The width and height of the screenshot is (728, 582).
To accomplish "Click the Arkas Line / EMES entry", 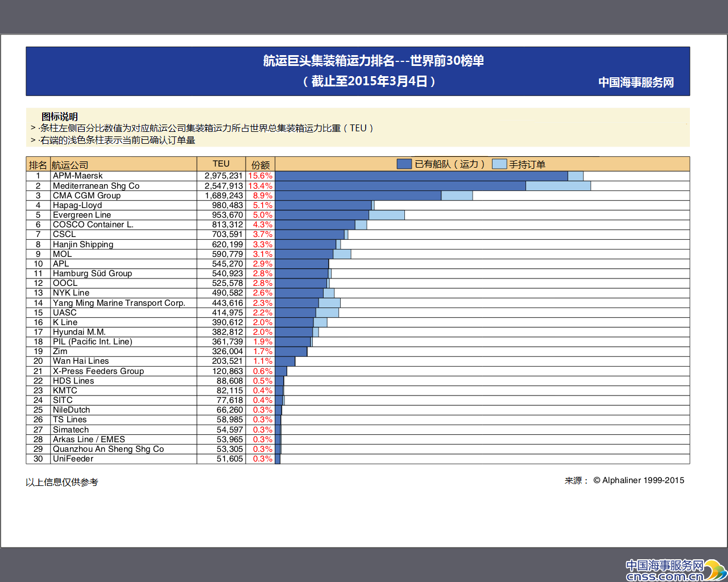I will pyautogui.click(x=89, y=439).
